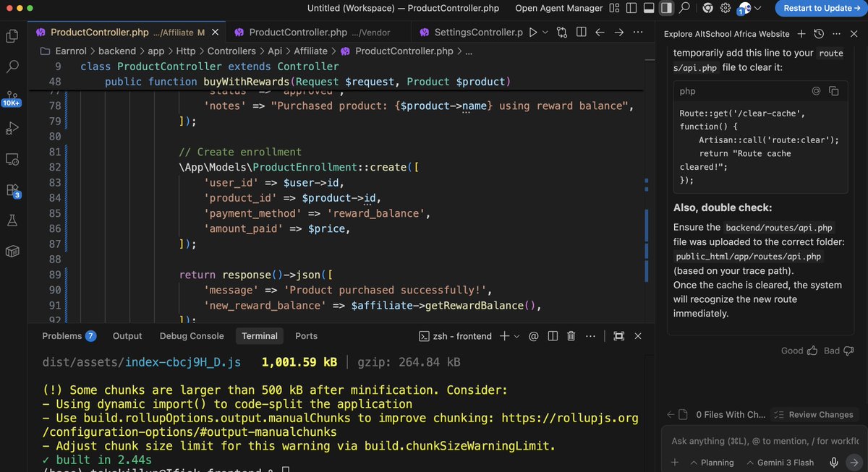The image size is (868, 472).
Task: Click the @ mention icon in code block
Action: [816, 91]
